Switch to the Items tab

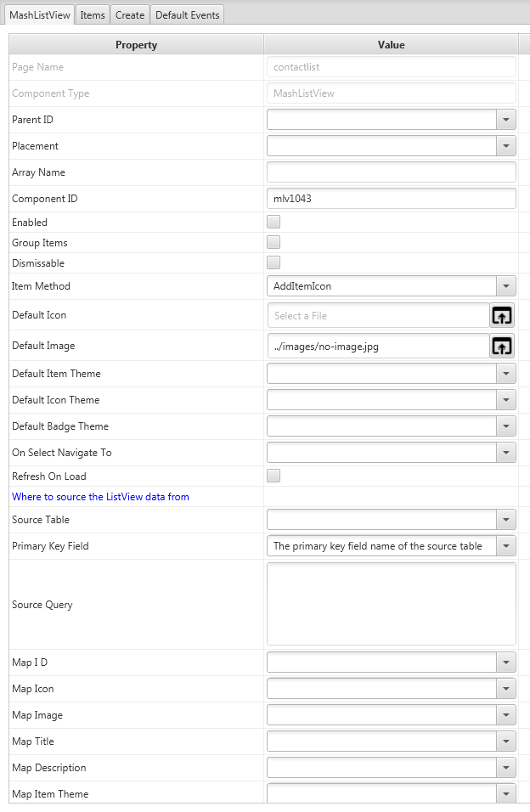tap(93, 14)
